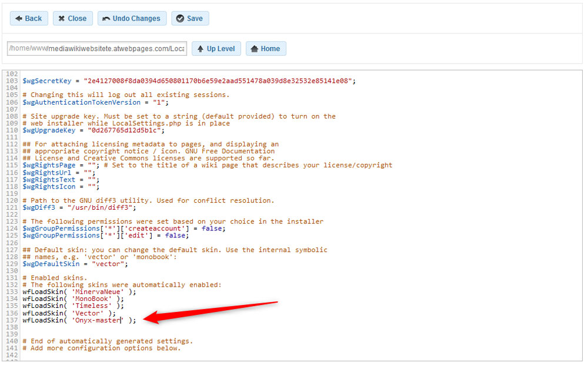Click the X icon on the Close button

[61, 18]
